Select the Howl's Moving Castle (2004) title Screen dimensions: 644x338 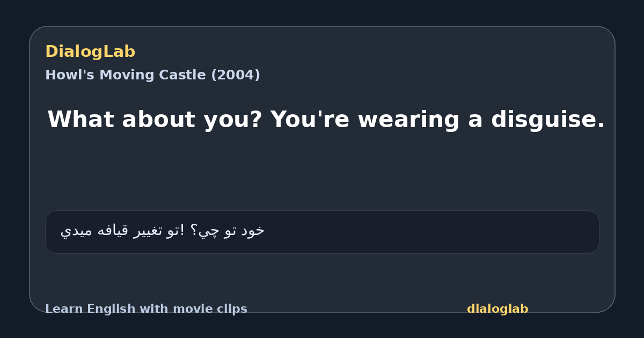point(152,75)
